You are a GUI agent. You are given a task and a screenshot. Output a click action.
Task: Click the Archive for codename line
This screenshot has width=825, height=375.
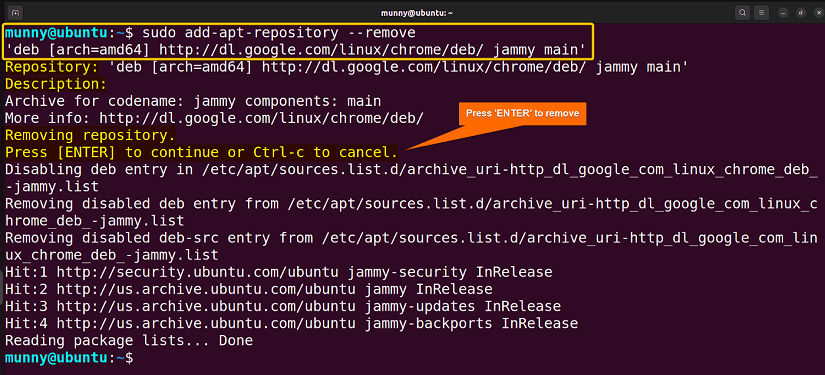[193, 101]
